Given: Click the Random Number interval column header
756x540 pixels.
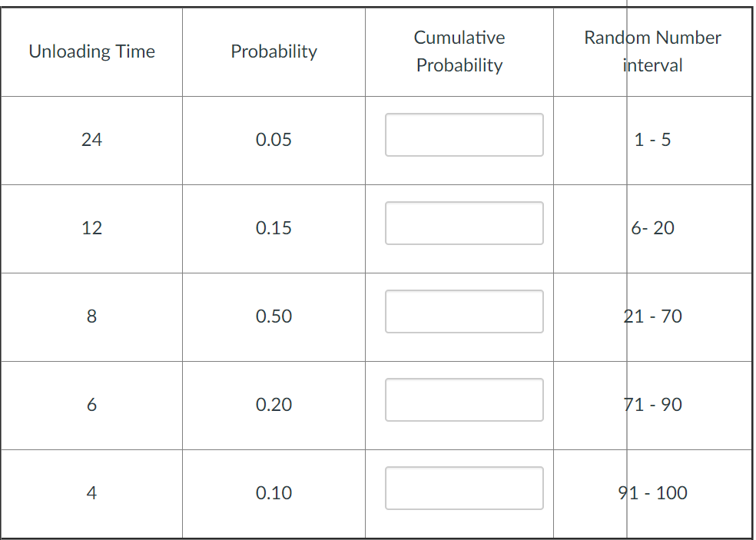Looking at the screenshot, I should 652,51.
